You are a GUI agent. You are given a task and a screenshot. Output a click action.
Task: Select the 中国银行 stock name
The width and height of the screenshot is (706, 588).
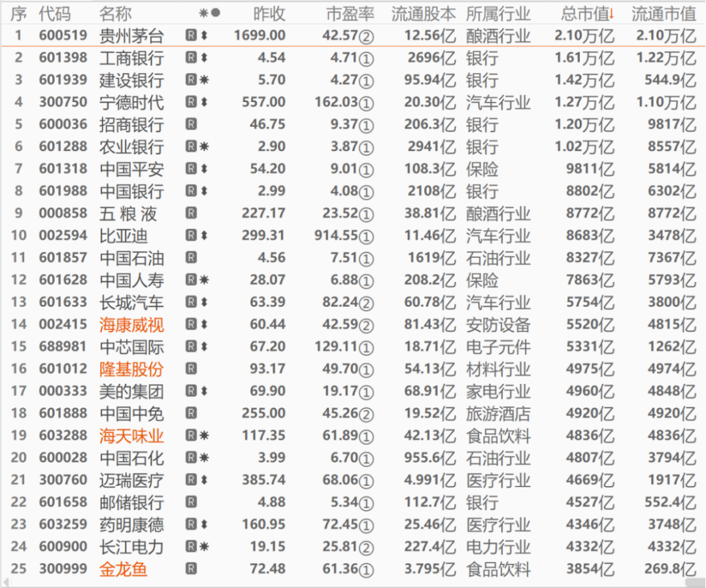(131, 191)
